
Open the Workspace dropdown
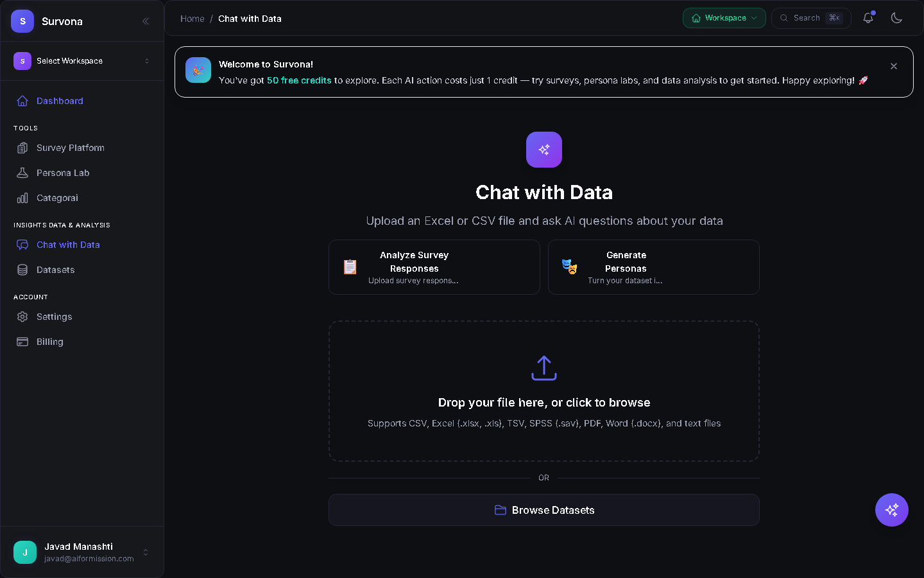point(724,18)
